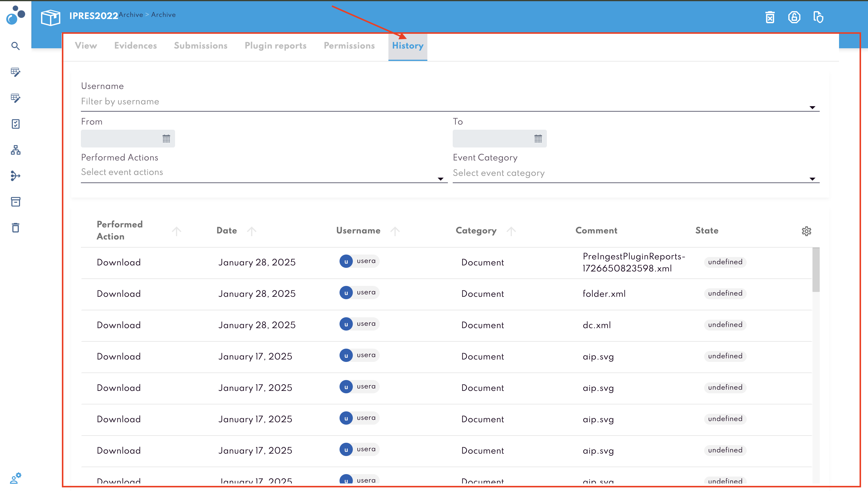Expand the Event Category dropdown

[812, 179]
